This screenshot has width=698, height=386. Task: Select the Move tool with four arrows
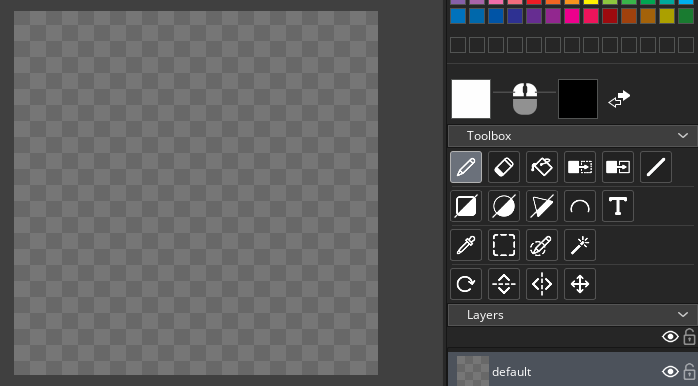[580, 284]
